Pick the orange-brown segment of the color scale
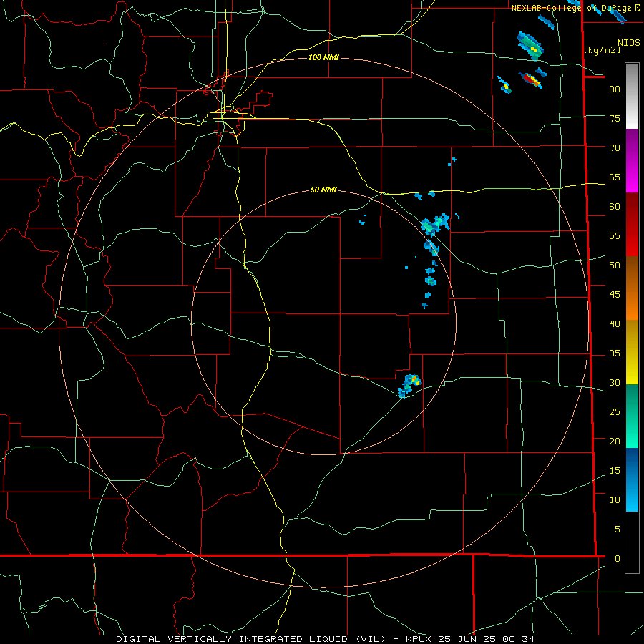The width and height of the screenshot is (644, 644). 632,288
